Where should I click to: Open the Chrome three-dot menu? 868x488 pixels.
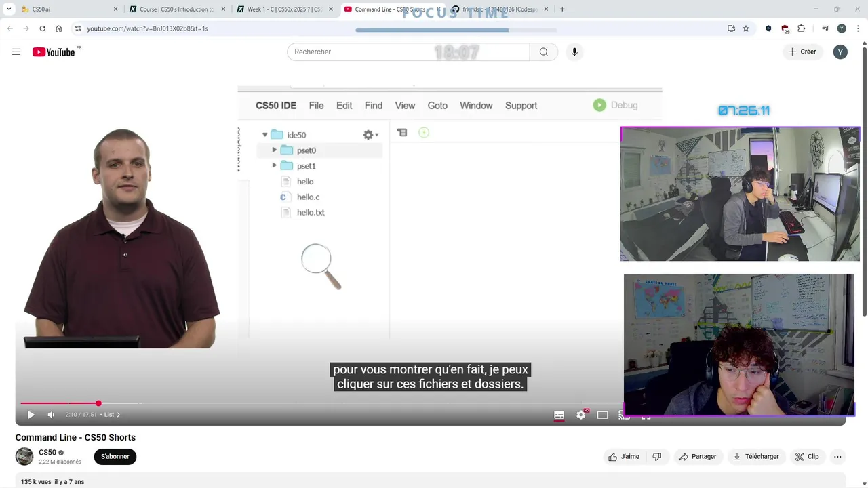click(859, 28)
